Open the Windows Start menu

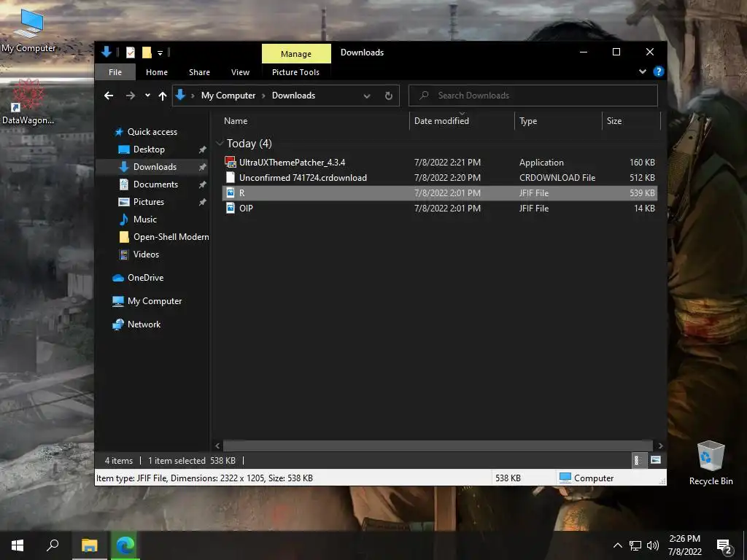click(18, 545)
